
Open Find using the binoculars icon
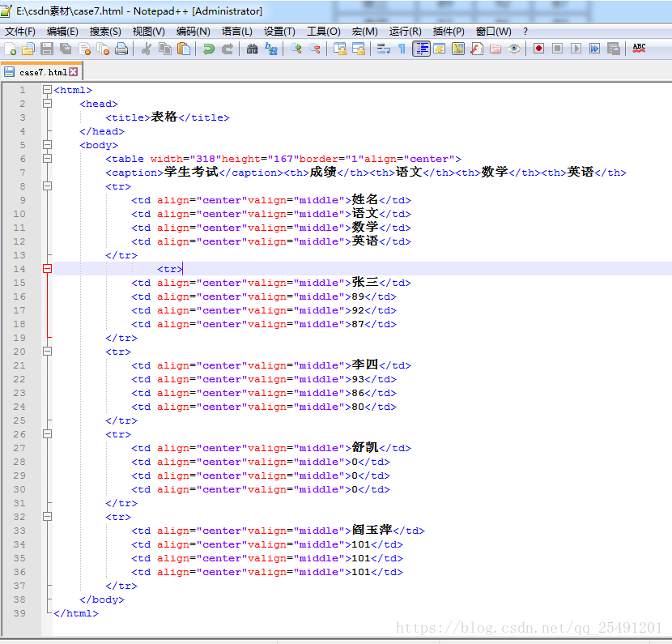pyautogui.click(x=252, y=49)
